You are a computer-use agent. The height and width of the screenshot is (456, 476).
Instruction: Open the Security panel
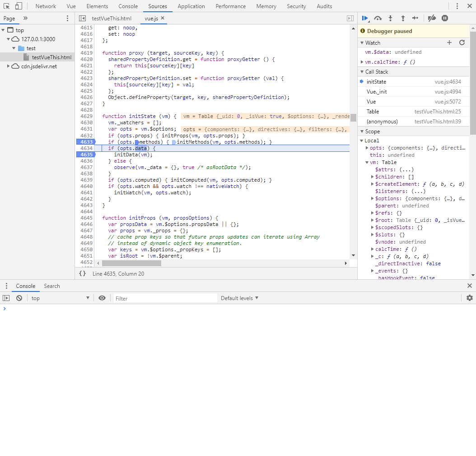click(296, 6)
